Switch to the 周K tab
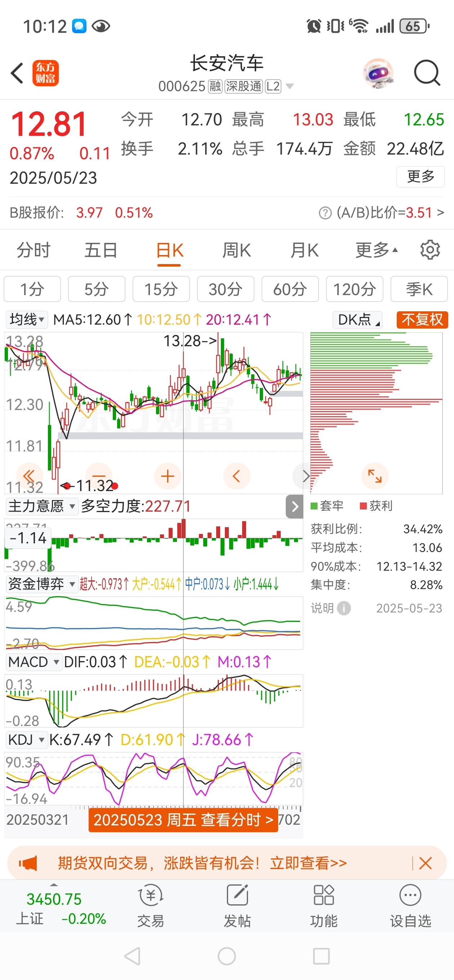Screen dimensions: 454x980 pos(237,250)
